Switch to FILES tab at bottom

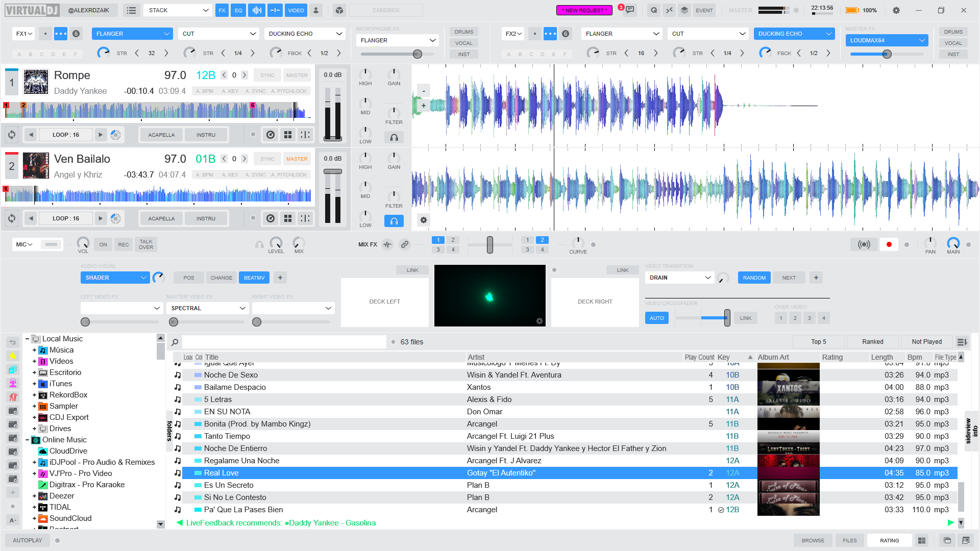pyautogui.click(x=849, y=540)
